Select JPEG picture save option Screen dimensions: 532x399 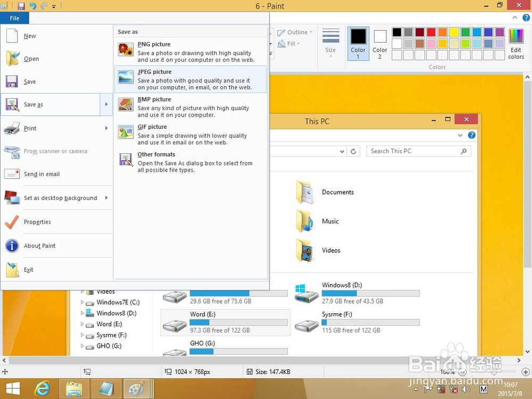190,79
